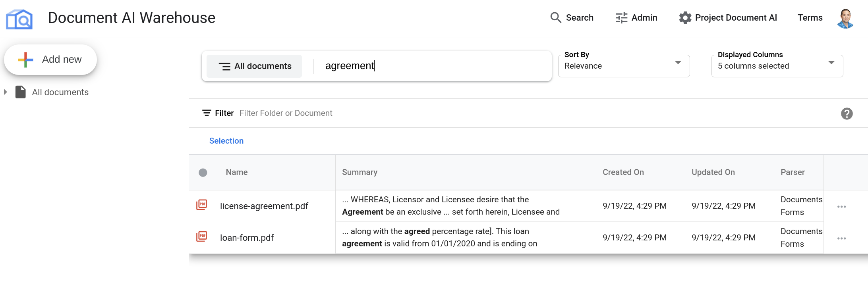Click the Add new button

(x=50, y=60)
